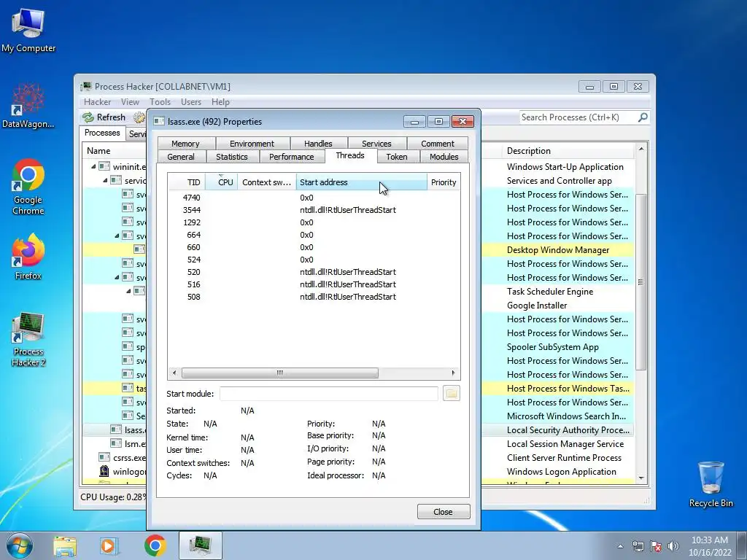The image size is (747, 560).
Task: Sort threads by CPU column
Action: point(222,182)
